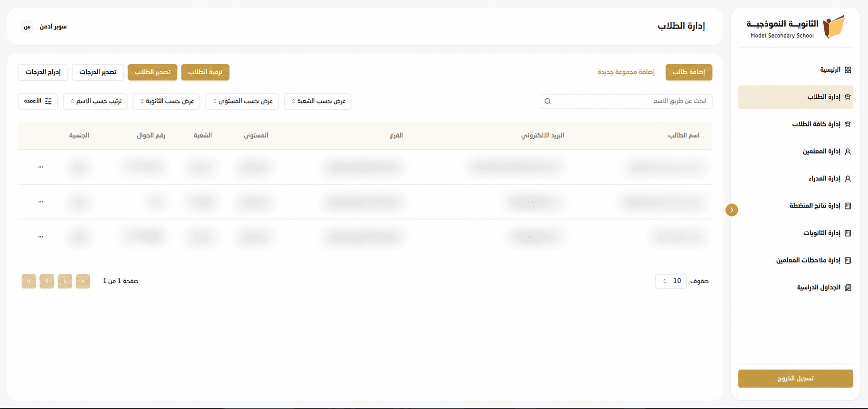Screen dimensions: 868x409
Task: Go to the last page double-arrow button
Action: coord(29,281)
